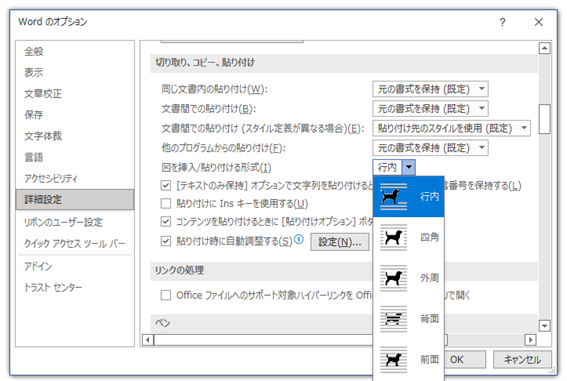Open the アドイン category
This screenshot has height=381, width=567.
point(75,266)
